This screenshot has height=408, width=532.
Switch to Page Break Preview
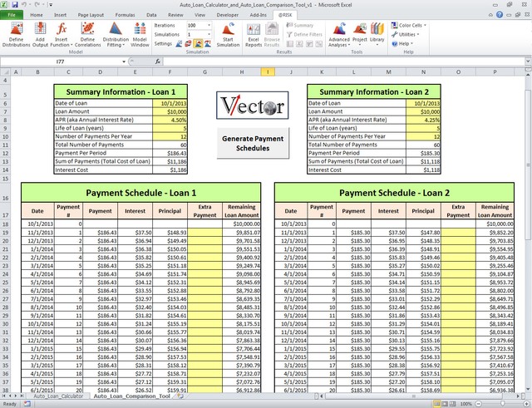pyautogui.click(x=452, y=404)
